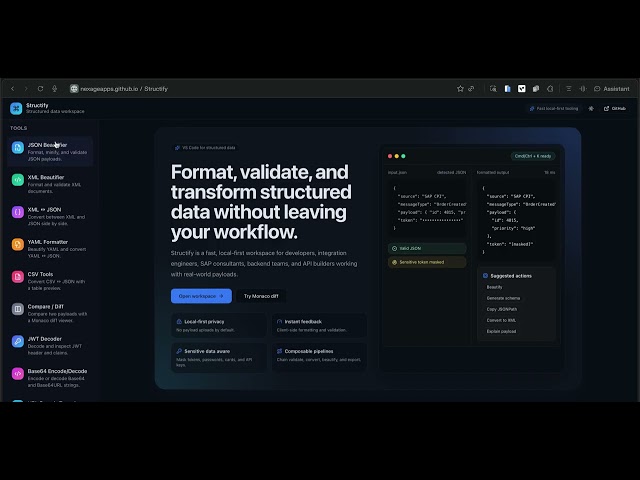Click the site info icon in the address bar
This screenshot has height=480, width=640.
(74, 89)
